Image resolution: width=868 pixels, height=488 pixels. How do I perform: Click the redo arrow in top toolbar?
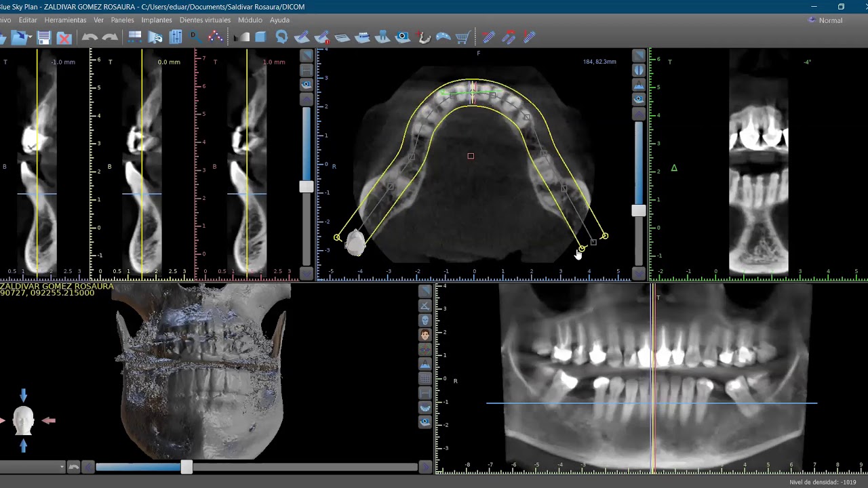tap(110, 37)
